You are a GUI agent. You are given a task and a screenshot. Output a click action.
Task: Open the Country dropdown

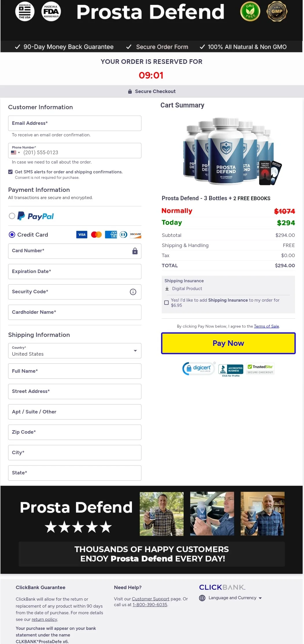tap(75, 351)
